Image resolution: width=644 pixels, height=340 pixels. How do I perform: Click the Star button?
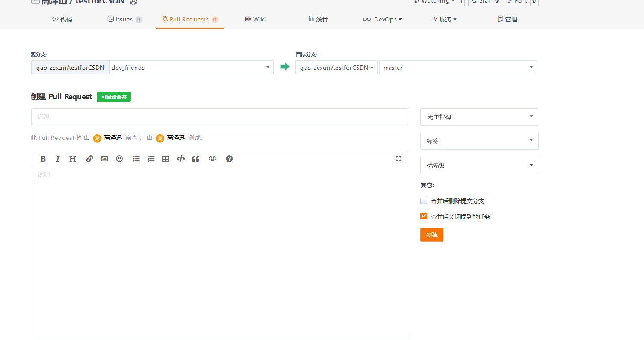click(481, 2)
